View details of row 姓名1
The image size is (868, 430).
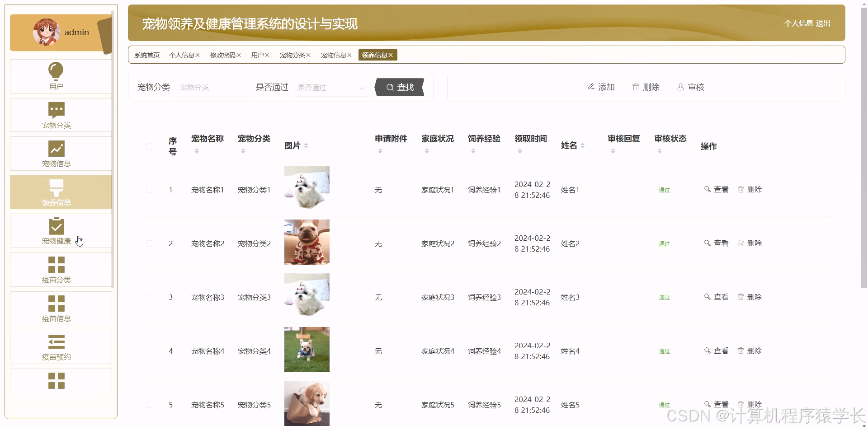point(716,189)
